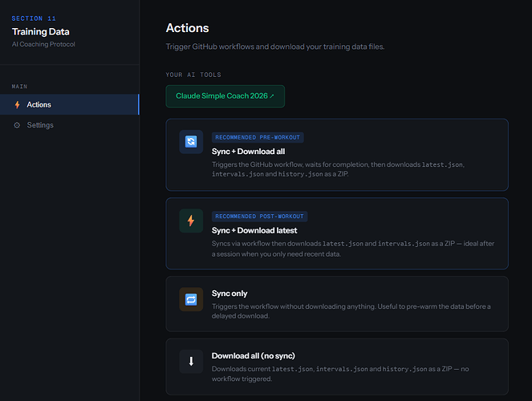532x401 pixels.
Task: Click the AI Coaching Protocol subtitle
Action: tap(43, 44)
